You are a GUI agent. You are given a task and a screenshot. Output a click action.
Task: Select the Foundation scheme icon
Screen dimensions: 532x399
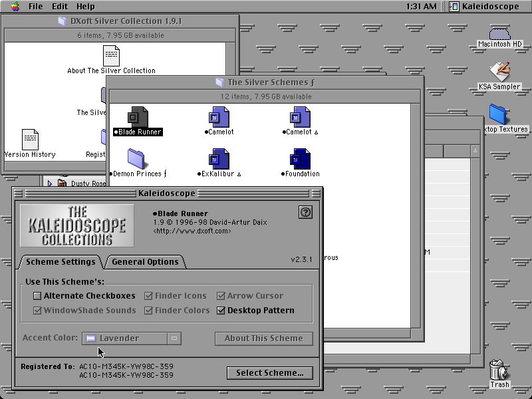pos(300,159)
